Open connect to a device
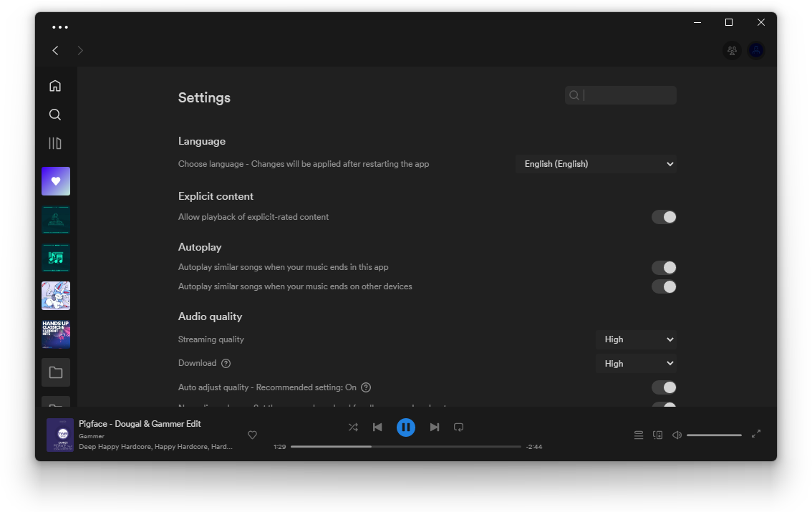Screen dimensions: 812x512 pyautogui.click(x=657, y=435)
